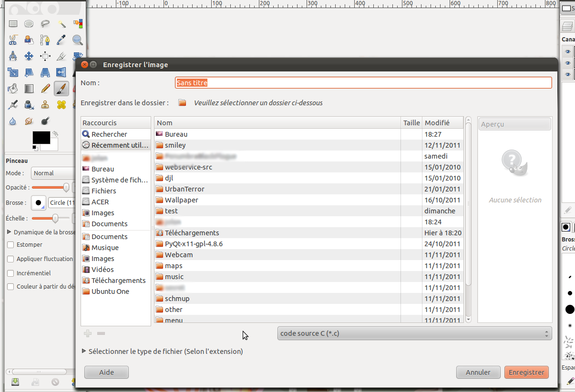The height and width of the screenshot is (392, 575).
Task: Check the Incrémentiel option
Action: 10,273
